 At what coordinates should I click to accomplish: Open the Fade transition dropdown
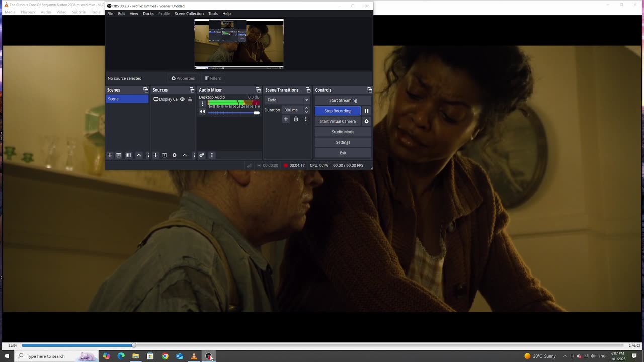[x=288, y=100]
